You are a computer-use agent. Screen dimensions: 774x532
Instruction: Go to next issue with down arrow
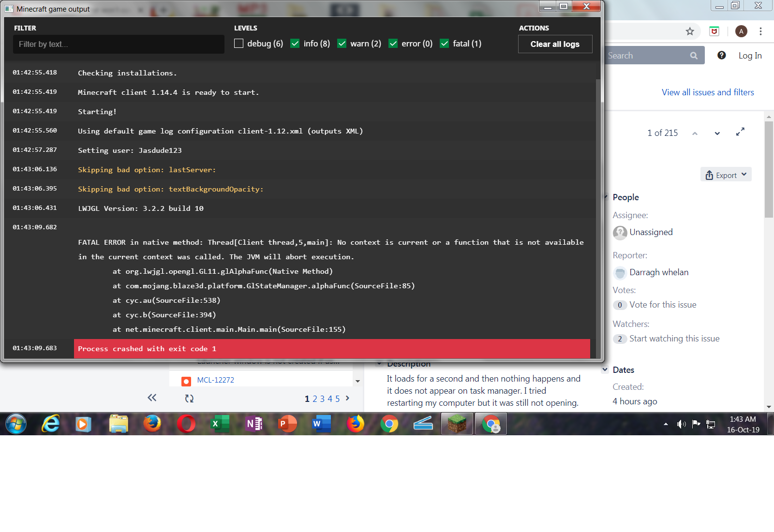(x=717, y=133)
